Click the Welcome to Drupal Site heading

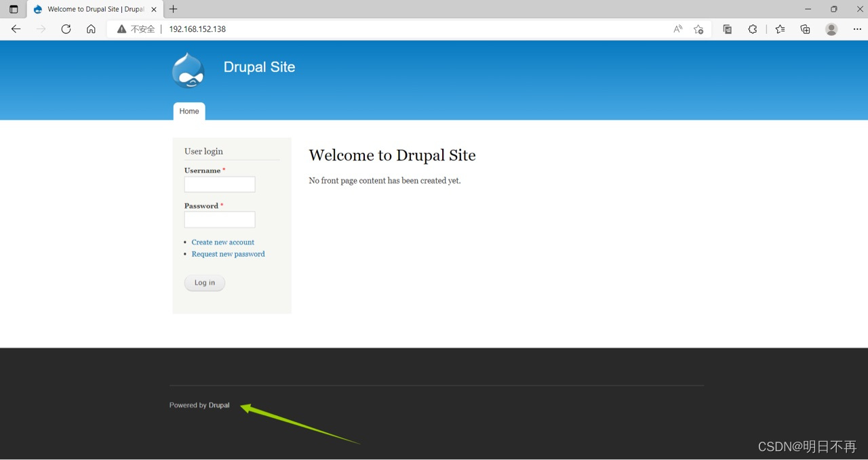pyautogui.click(x=392, y=155)
